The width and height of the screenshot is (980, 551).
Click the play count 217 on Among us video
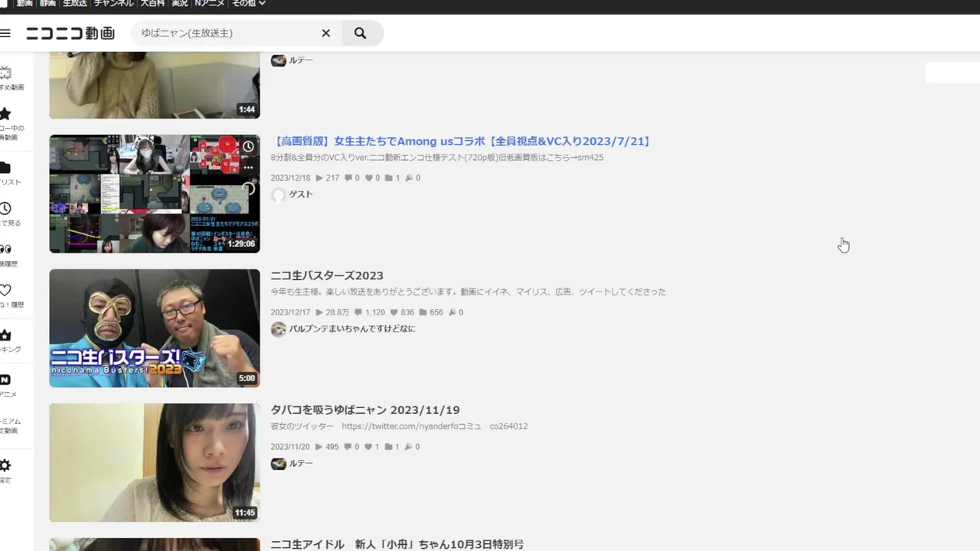click(x=327, y=178)
